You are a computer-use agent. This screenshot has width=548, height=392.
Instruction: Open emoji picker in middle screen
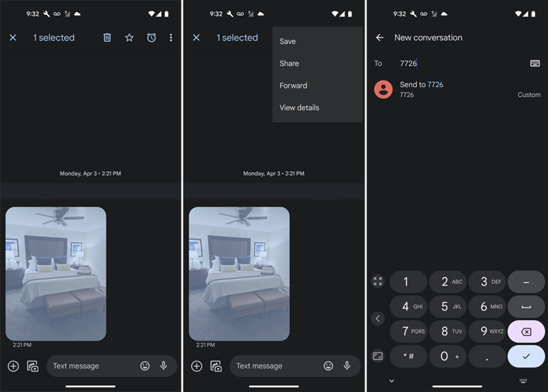coord(328,366)
